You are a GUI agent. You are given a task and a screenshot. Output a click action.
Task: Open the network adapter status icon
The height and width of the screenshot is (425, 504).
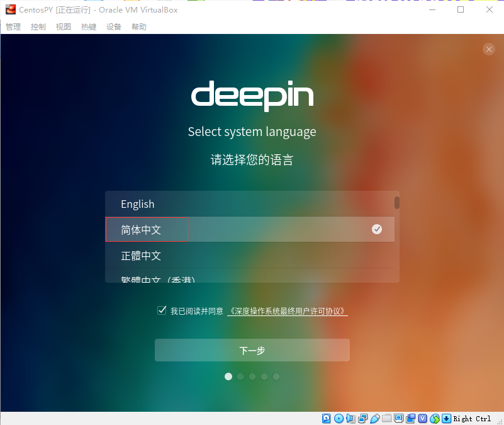(363, 418)
